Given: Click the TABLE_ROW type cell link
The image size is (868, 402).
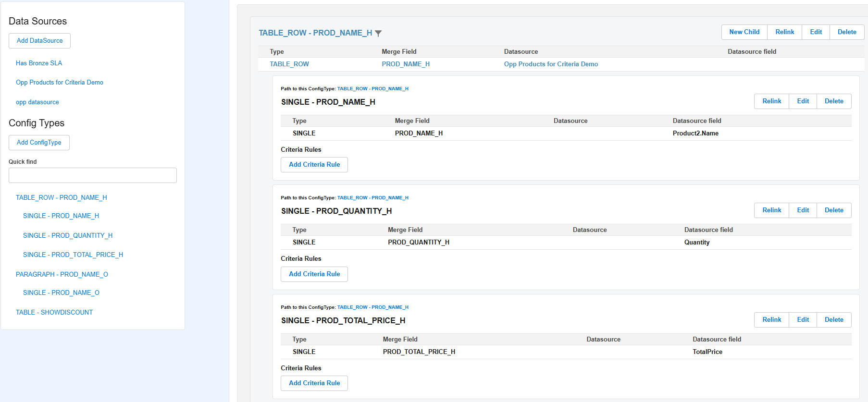Looking at the screenshot, I should click(289, 64).
